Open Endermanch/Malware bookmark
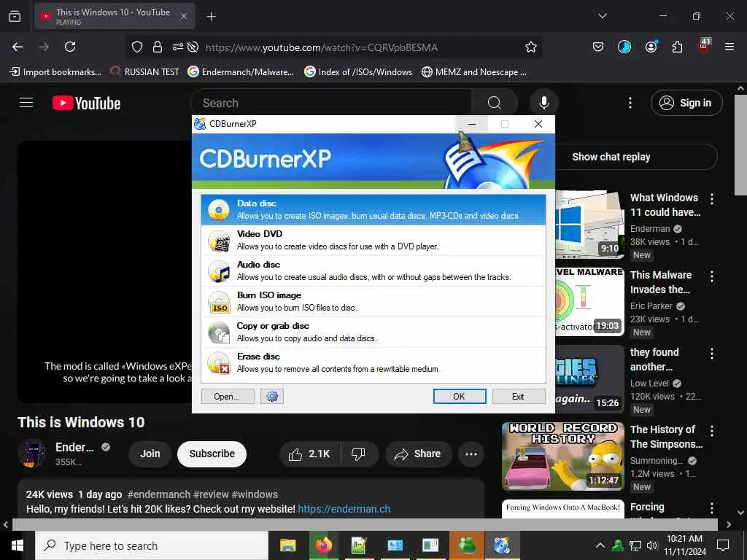 pos(241,72)
